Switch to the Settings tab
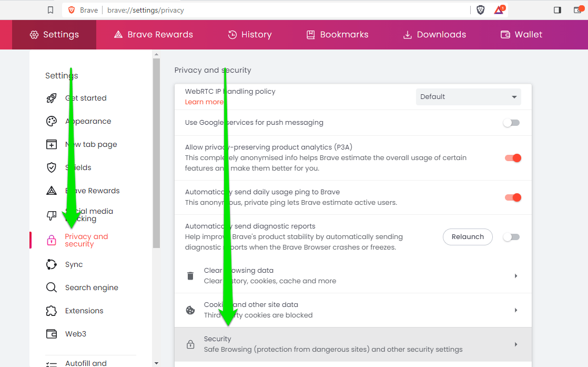The width and height of the screenshot is (588, 367). coord(54,35)
